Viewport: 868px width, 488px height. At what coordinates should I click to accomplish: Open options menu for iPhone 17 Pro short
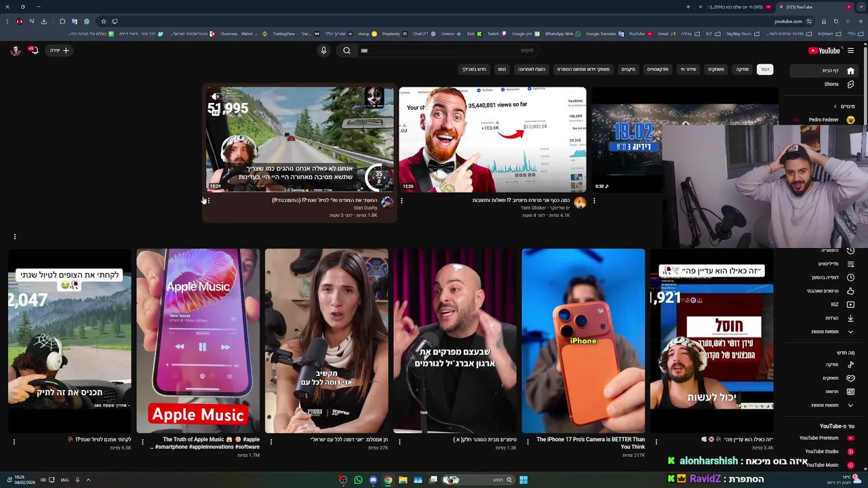pyautogui.click(x=528, y=442)
